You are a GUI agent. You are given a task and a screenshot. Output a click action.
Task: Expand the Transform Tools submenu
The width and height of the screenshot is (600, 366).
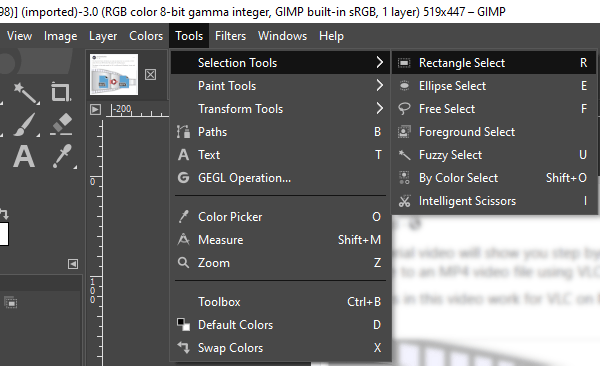tap(280, 109)
